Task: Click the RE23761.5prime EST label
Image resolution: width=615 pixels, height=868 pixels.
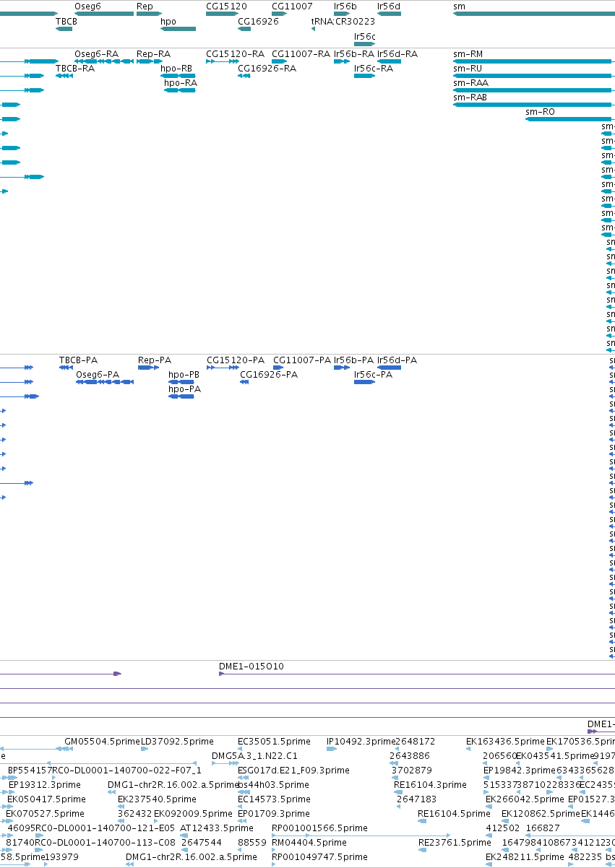Action: click(x=455, y=843)
